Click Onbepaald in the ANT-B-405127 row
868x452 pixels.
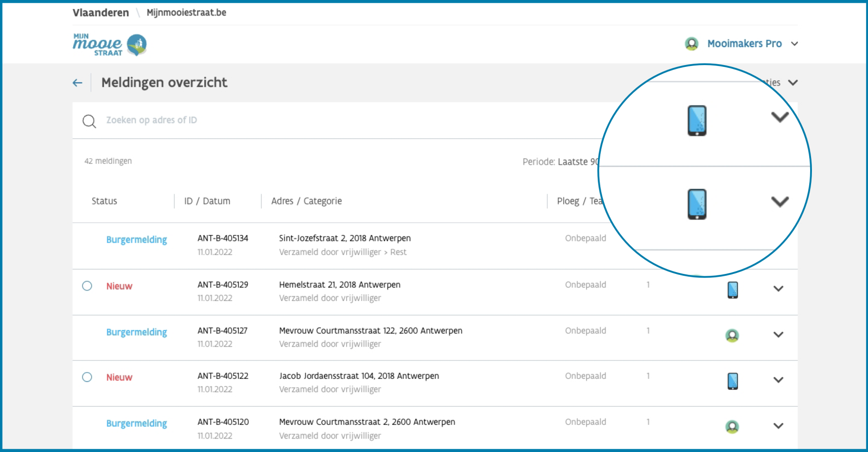click(585, 331)
